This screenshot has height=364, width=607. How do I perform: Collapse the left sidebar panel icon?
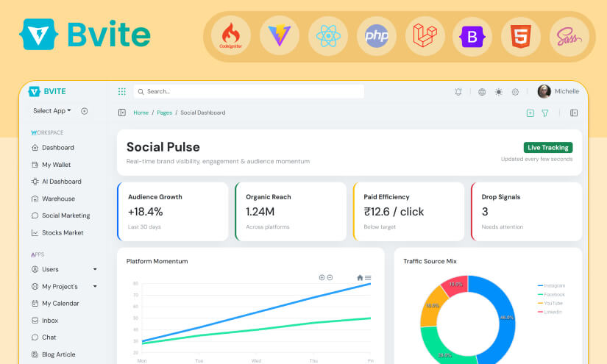[x=122, y=113]
